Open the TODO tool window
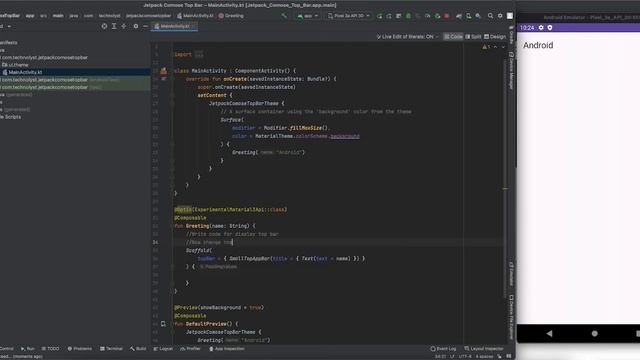The image size is (640, 360). pyautogui.click(x=50, y=349)
